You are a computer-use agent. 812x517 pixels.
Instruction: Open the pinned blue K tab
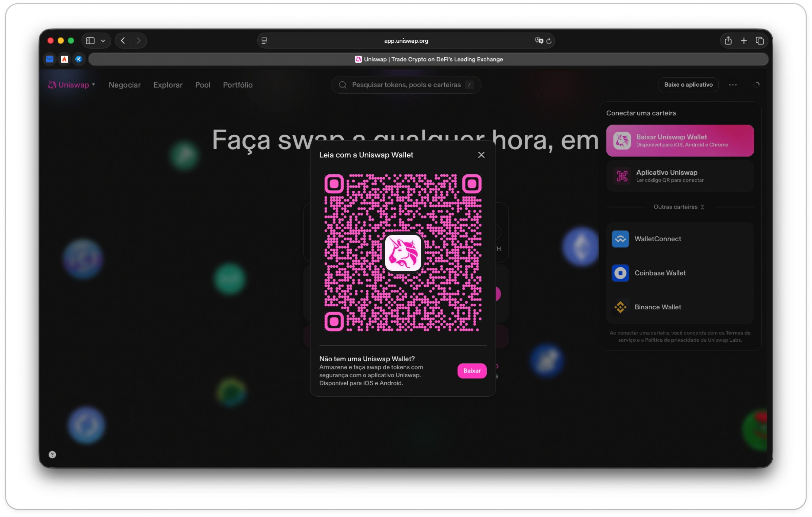tap(79, 59)
